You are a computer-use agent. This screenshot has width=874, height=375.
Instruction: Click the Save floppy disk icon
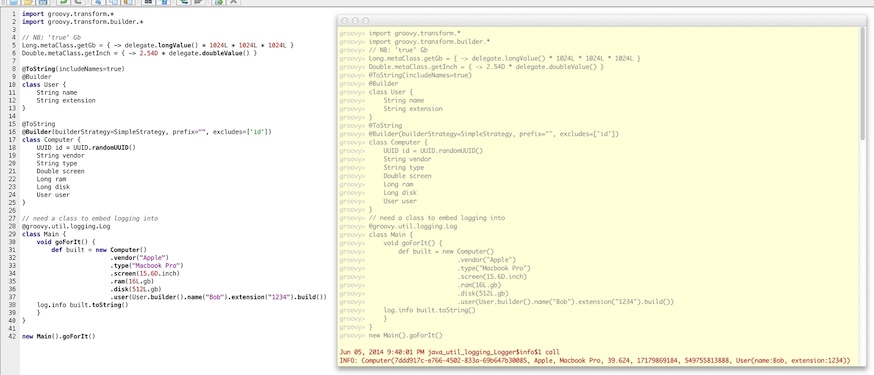click(x=43, y=2)
